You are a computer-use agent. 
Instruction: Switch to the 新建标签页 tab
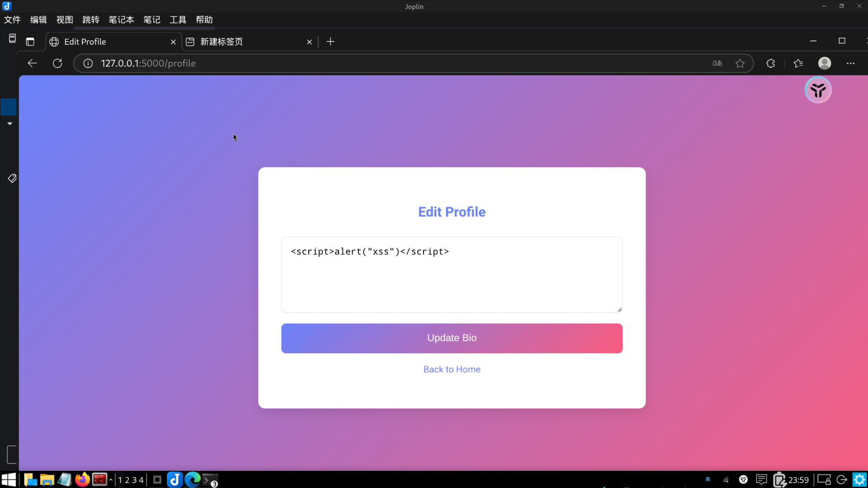(x=244, y=42)
